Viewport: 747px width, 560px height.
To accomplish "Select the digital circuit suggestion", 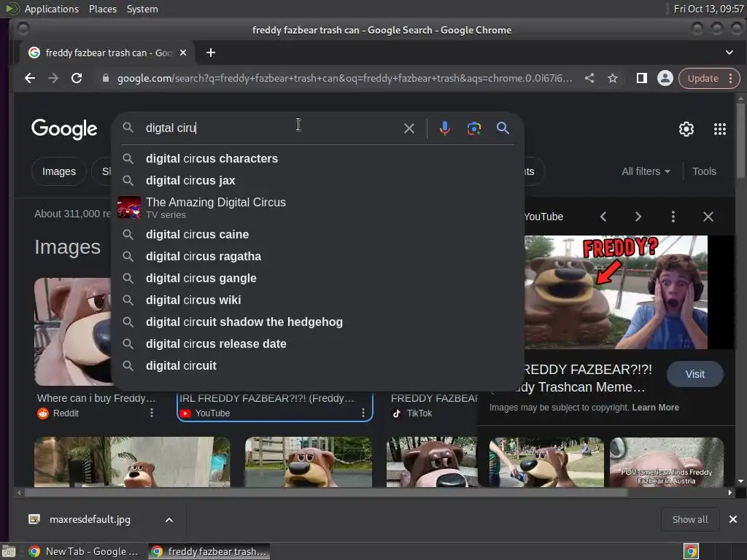I will coord(318,366).
